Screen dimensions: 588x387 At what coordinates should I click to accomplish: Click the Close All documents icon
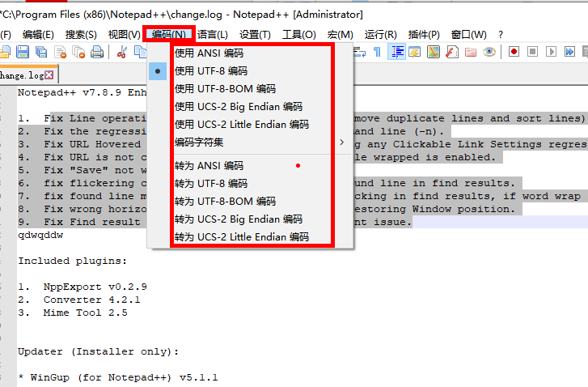coord(78,52)
